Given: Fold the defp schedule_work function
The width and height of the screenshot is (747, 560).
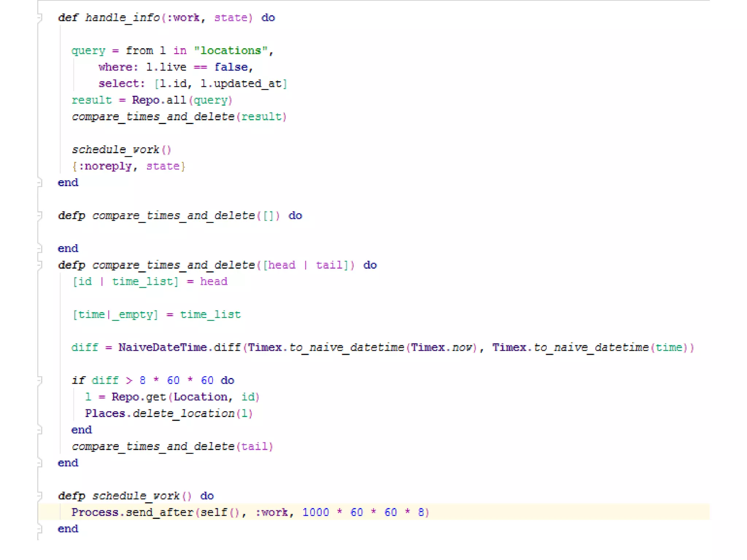Looking at the screenshot, I should [40, 496].
